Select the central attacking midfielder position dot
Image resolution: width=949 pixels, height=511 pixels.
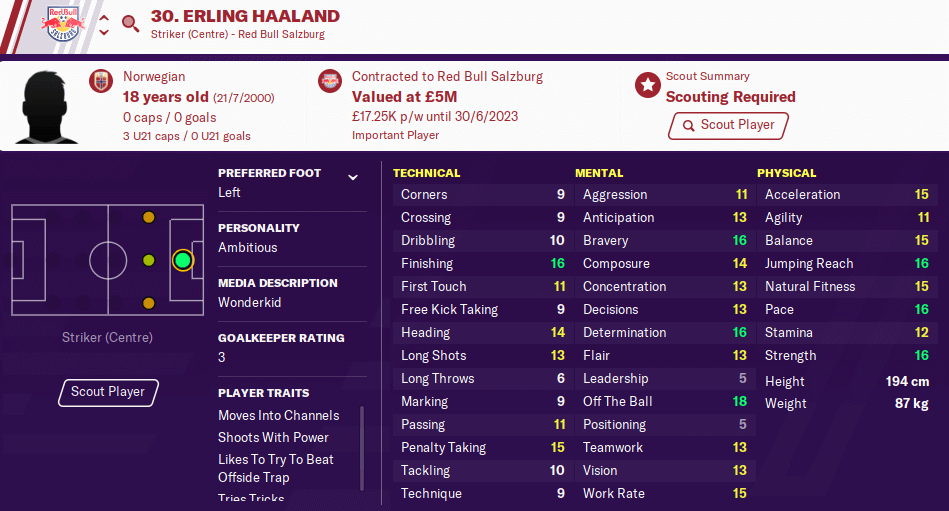tap(148, 260)
